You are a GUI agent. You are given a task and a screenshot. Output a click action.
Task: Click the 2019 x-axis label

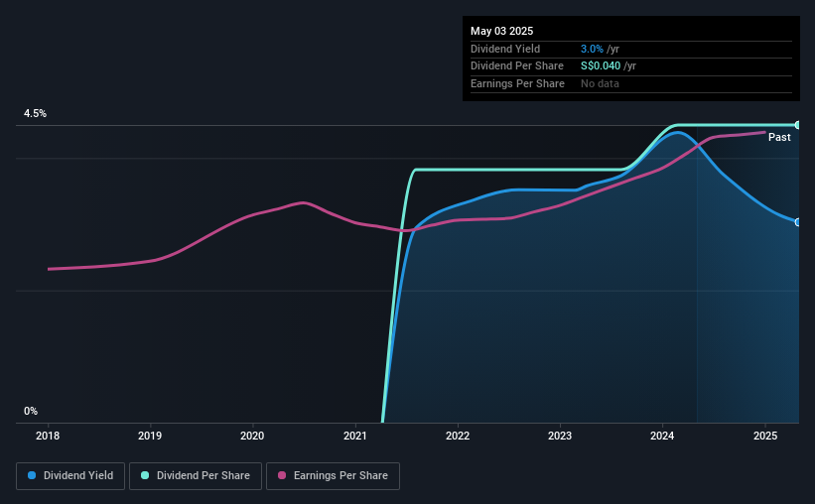click(x=150, y=436)
